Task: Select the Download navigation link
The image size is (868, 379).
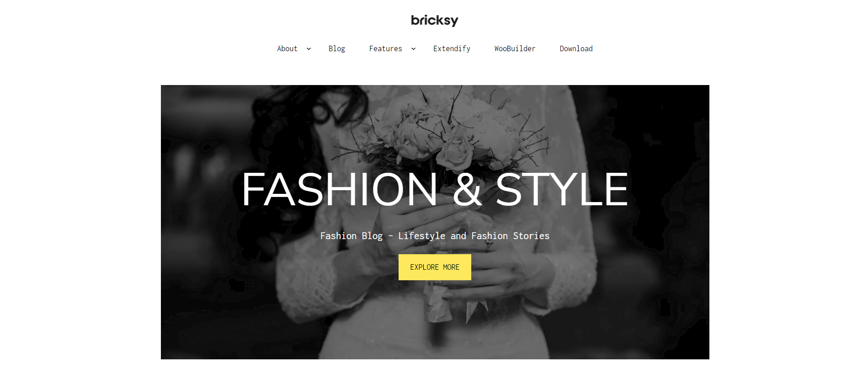Action: click(576, 48)
